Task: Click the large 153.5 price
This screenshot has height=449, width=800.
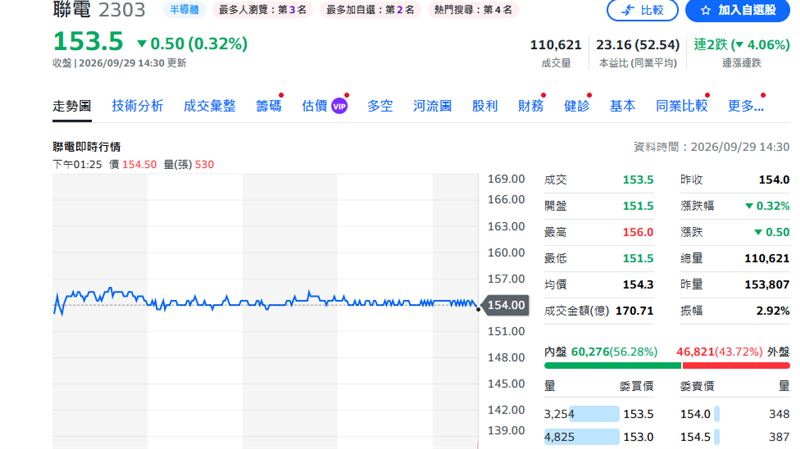Action: pos(88,41)
